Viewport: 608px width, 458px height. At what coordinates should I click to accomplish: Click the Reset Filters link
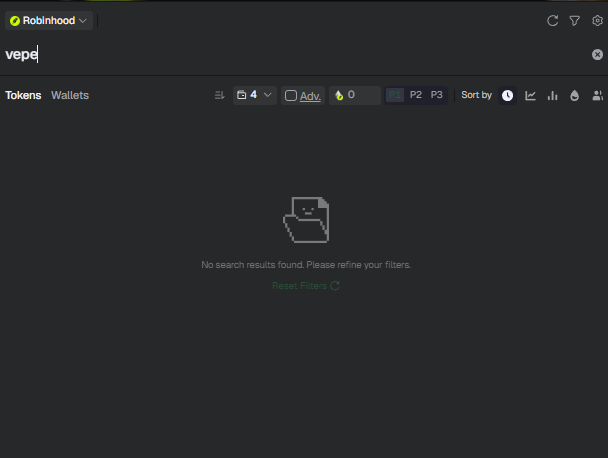tap(306, 286)
